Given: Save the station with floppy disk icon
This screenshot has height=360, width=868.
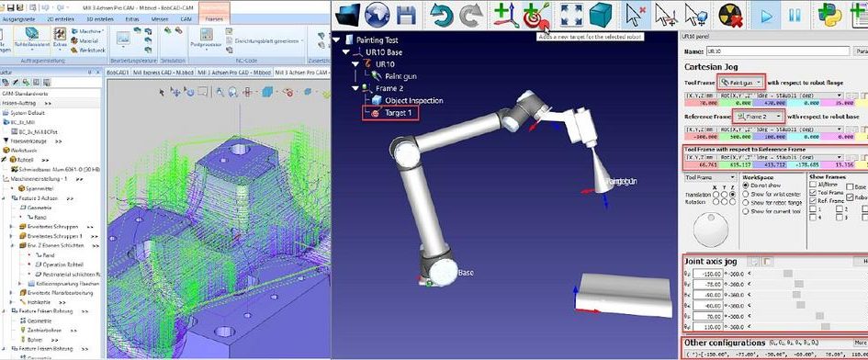Looking at the screenshot, I should [x=406, y=15].
